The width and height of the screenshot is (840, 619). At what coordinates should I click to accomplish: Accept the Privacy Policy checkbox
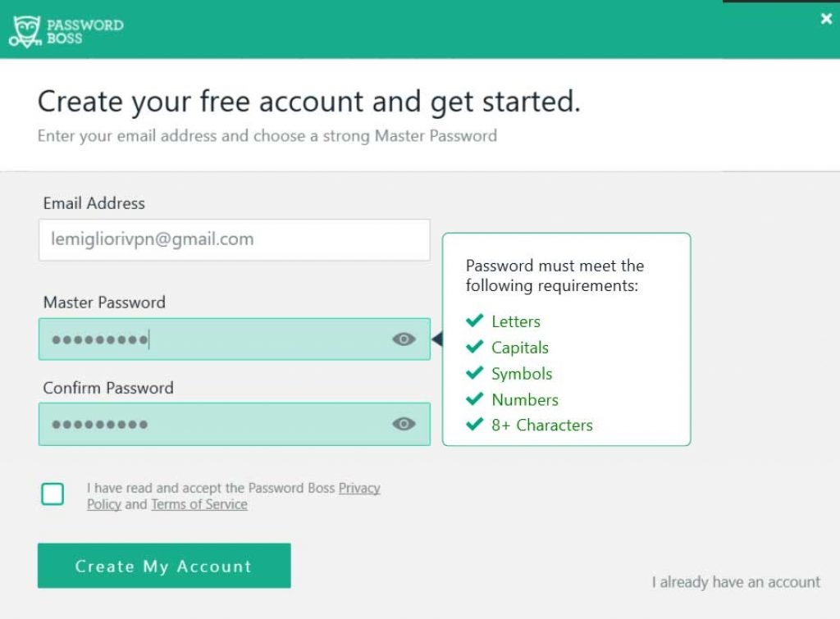52,494
